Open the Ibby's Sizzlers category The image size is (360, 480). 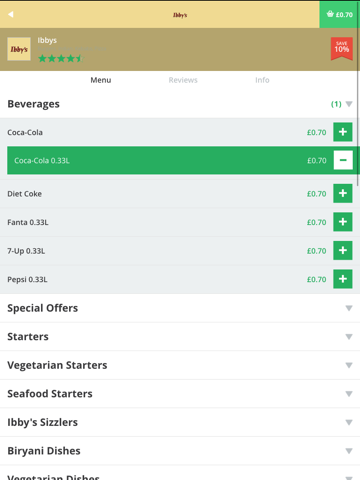(x=180, y=422)
